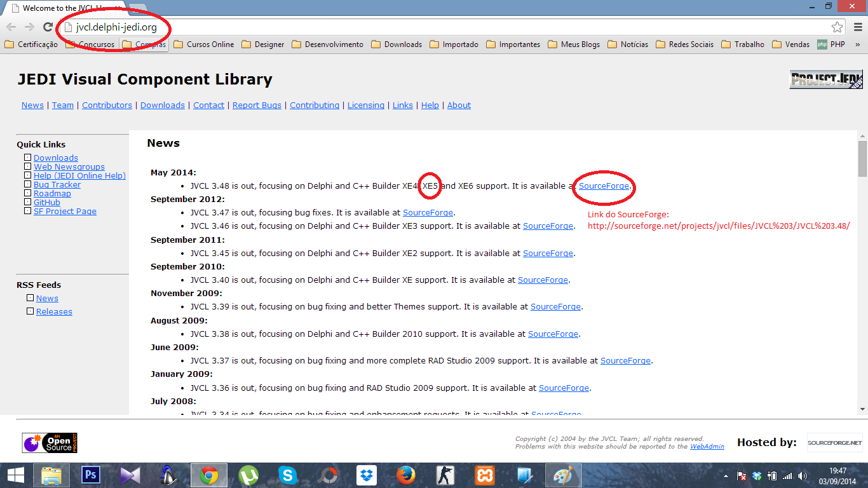Bookmark this page with the star icon

[x=837, y=27]
